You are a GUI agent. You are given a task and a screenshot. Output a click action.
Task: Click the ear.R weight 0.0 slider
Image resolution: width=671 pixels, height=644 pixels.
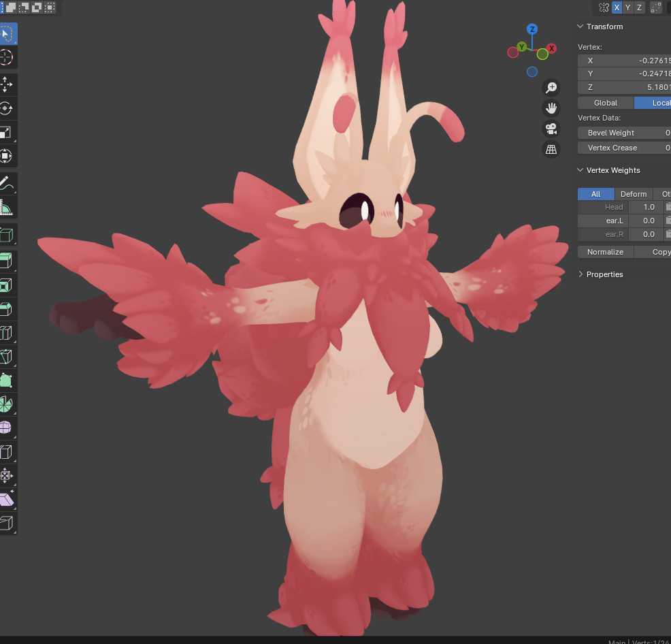coord(647,234)
